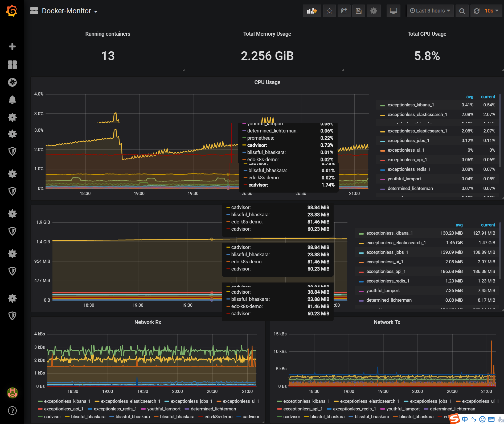Click the memory panel legend scrollbar

(x=500, y=251)
